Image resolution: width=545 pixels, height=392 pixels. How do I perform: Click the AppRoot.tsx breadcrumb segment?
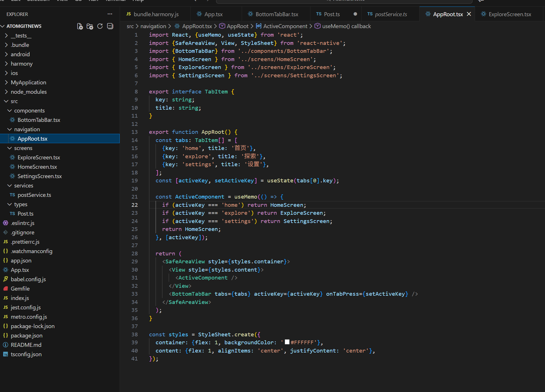point(197,26)
